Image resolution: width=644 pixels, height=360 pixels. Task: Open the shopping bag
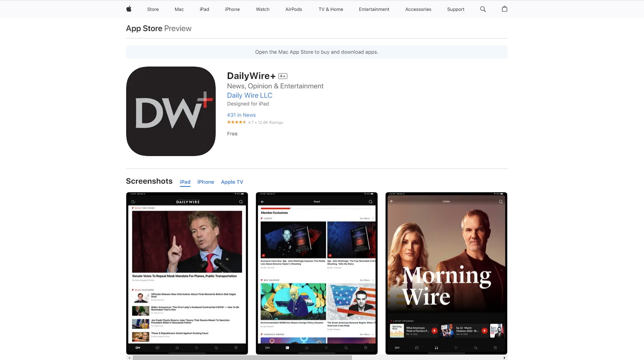coord(505,9)
